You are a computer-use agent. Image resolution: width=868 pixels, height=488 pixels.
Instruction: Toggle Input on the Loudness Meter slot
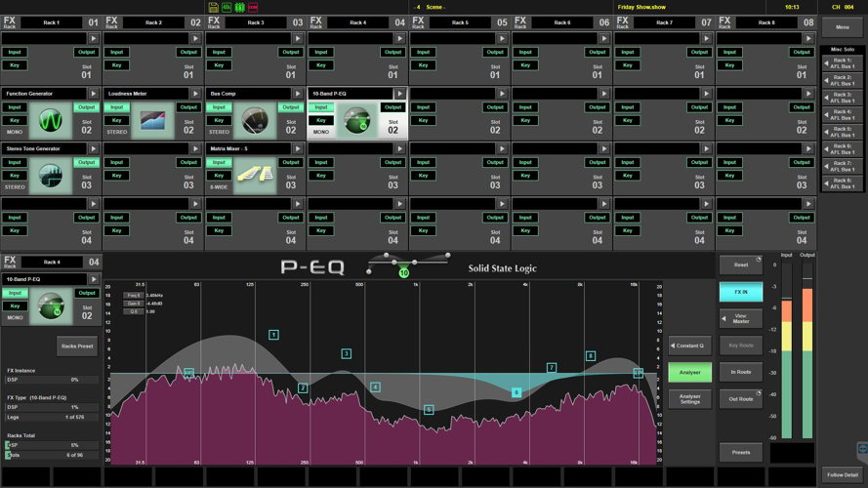116,107
